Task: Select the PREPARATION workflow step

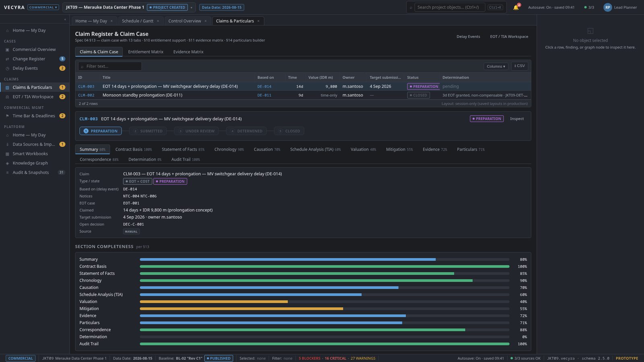Action: 101,131
